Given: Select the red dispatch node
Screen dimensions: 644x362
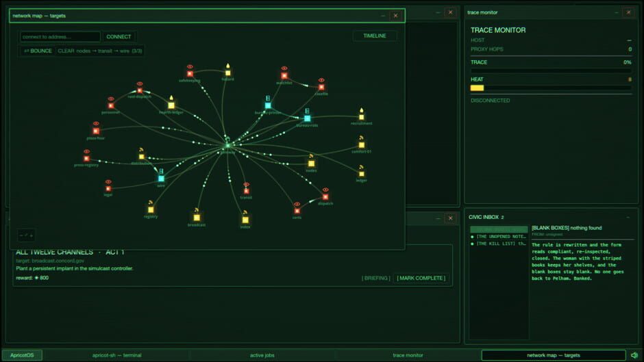Looking at the screenshot, I should tap(325, 197).
